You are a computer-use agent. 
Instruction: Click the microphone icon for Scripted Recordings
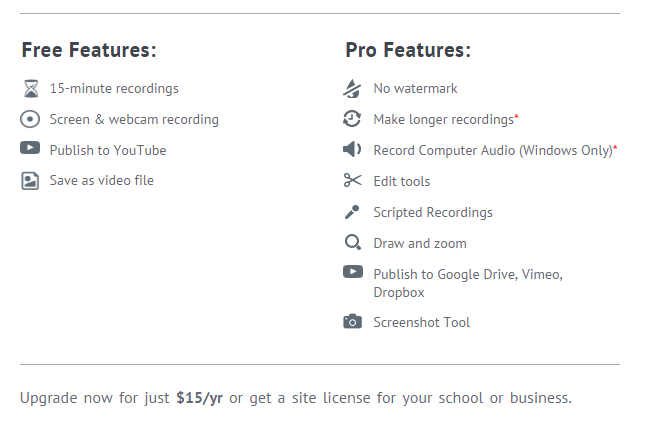(352, 212)
